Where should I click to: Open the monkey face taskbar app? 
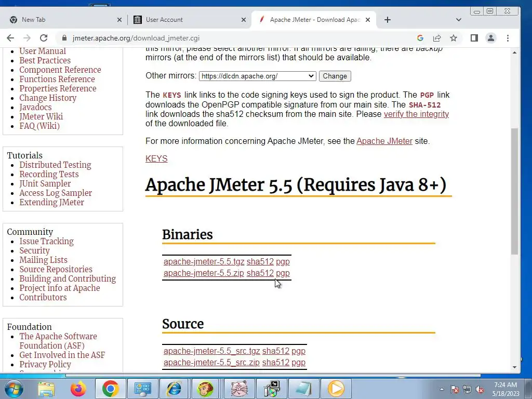pos(205,389)
